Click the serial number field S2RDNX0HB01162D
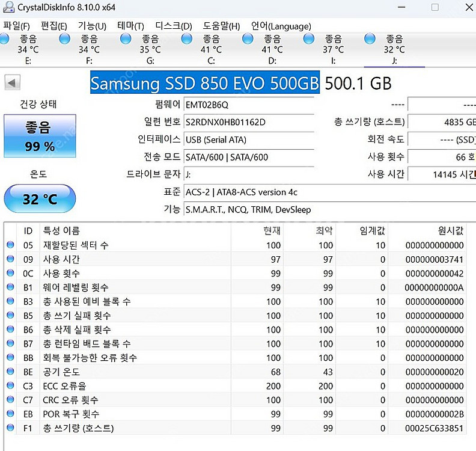 pos(249,122)
